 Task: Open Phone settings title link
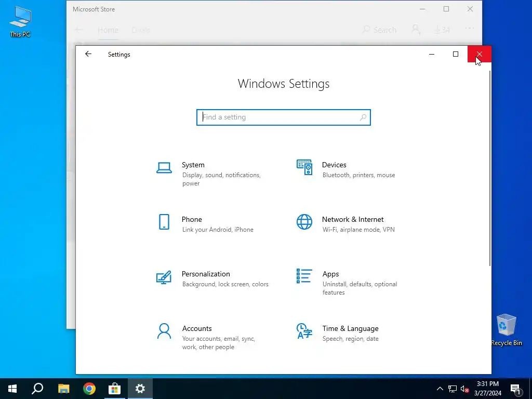tap(192, 220)
